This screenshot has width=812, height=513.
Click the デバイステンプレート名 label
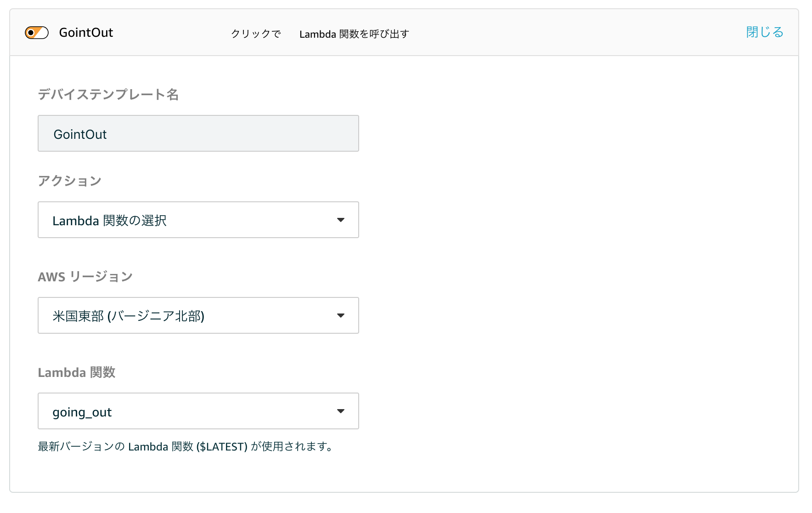click(108, 94)
